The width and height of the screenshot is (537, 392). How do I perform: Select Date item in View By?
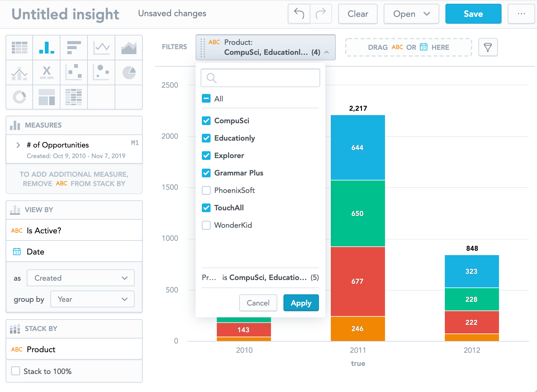(74, 251)
